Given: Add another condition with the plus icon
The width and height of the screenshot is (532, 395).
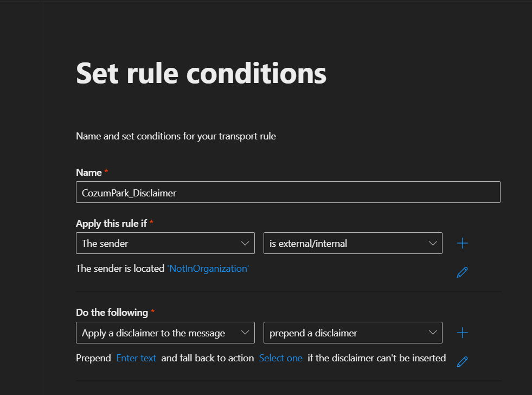Looking at the screenshot, I should 462,243.
